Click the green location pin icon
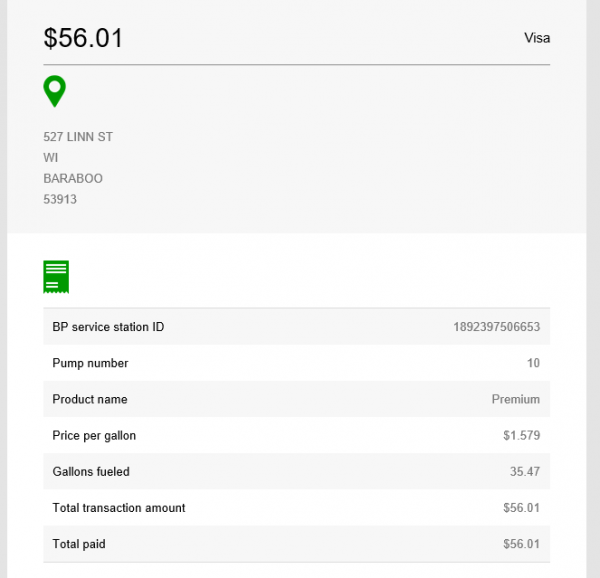Viewport: 600px width, 578px height. coord(55,91)
